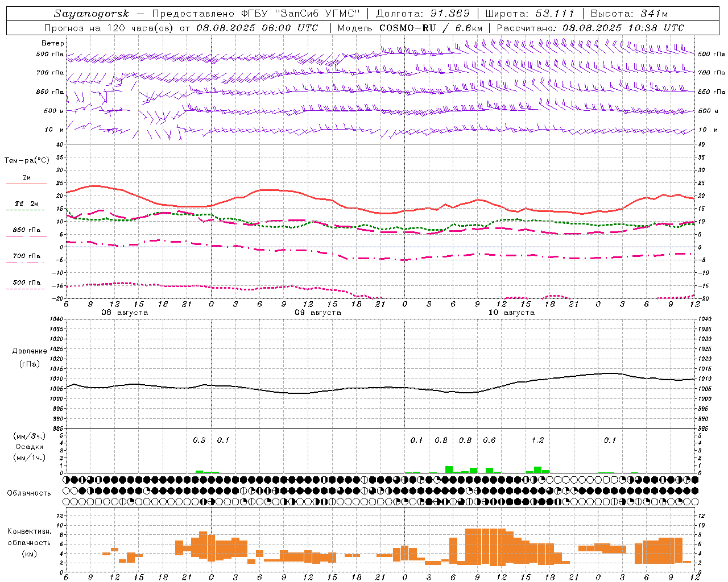Click the '1.2' precipitation amount value

click(x=537, y=440)
